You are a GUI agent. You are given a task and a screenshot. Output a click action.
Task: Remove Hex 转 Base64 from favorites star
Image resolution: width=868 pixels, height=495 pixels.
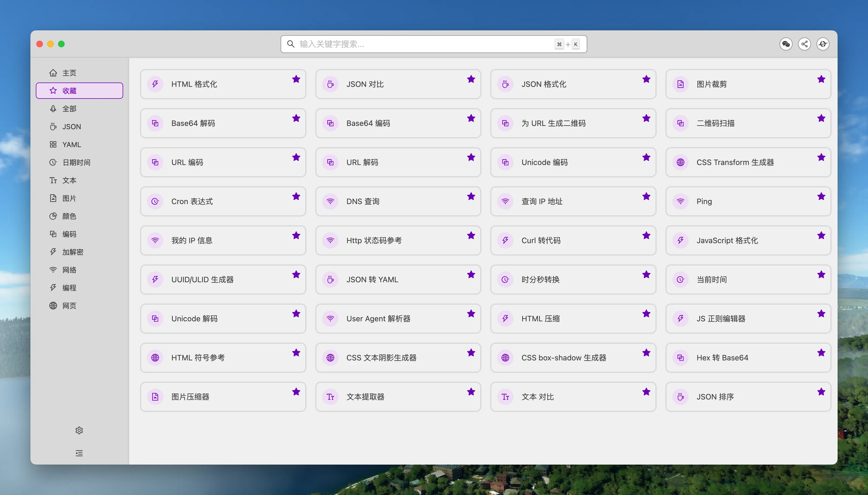click(821, 353)
